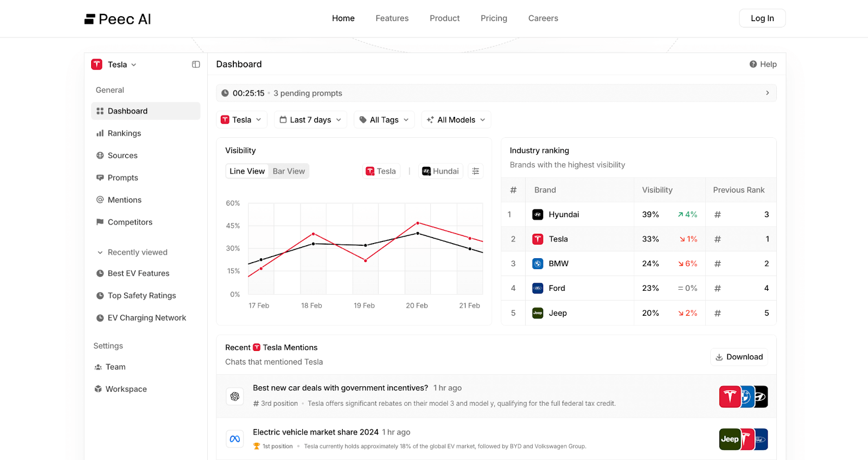
Task: Click the BMW brand logo in ranking
Action: 538,264
